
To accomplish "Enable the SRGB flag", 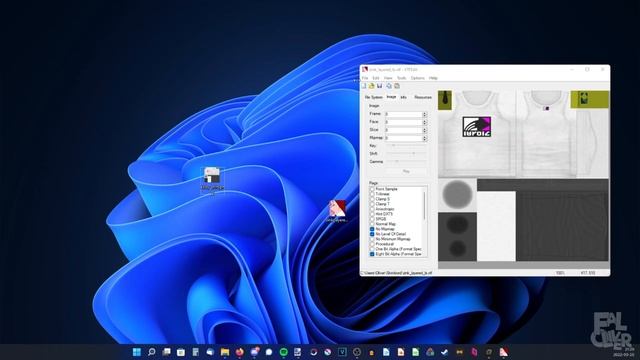I will tap(372, 219).
